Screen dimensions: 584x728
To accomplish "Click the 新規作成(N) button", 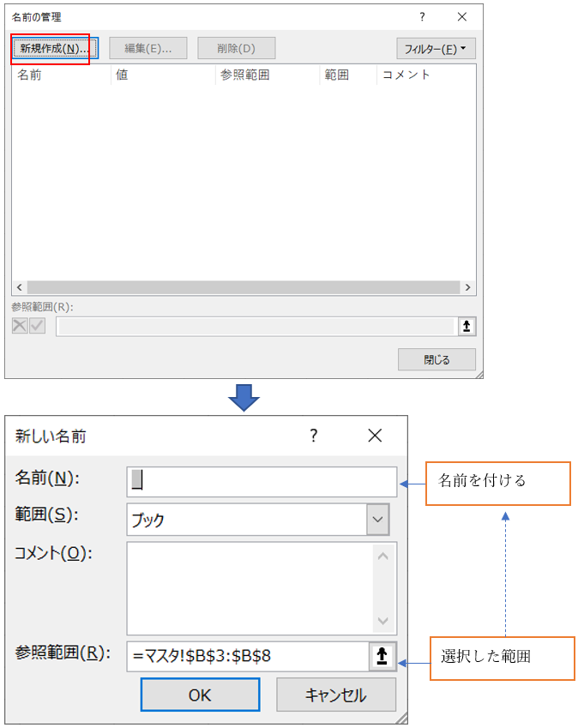I will click(55, 49).
